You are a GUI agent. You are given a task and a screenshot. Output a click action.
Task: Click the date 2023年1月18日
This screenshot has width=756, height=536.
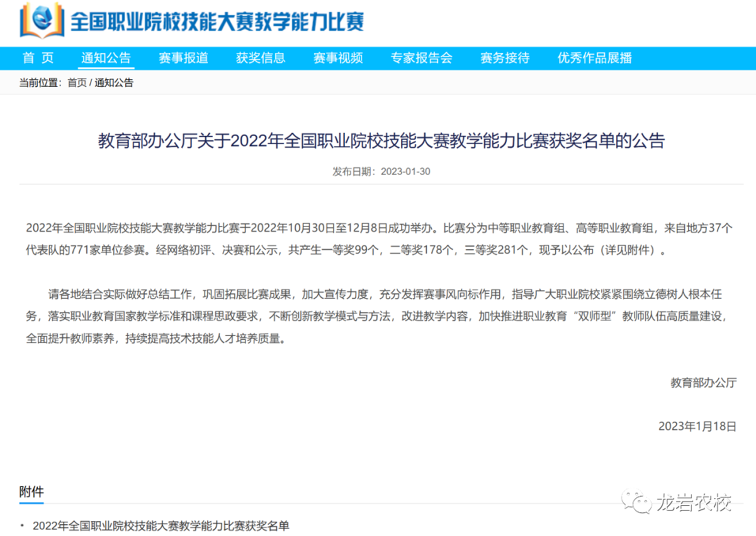(x=697, y=426)
